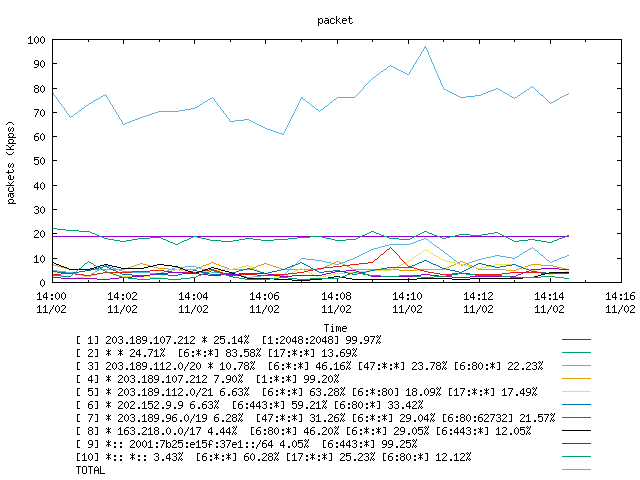Click the green line sample for entry 2

pos(576,353)
